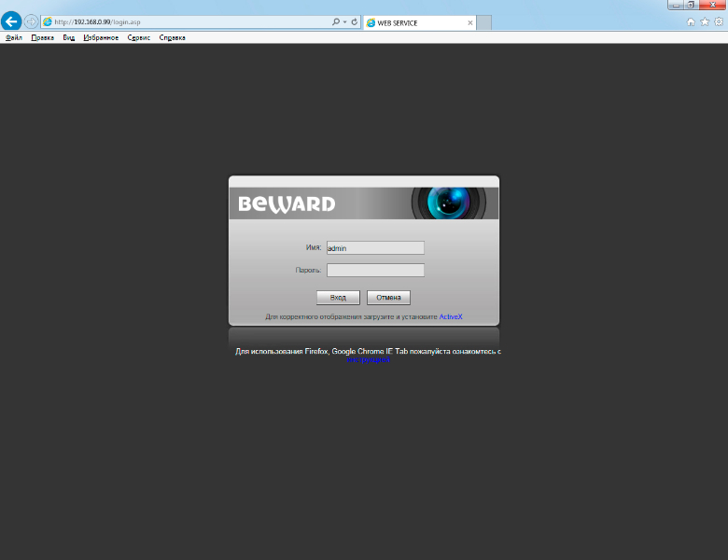This screenshot has width=728, height=560.
Task: Open the Сервис menu
Action: pos(139,37)
